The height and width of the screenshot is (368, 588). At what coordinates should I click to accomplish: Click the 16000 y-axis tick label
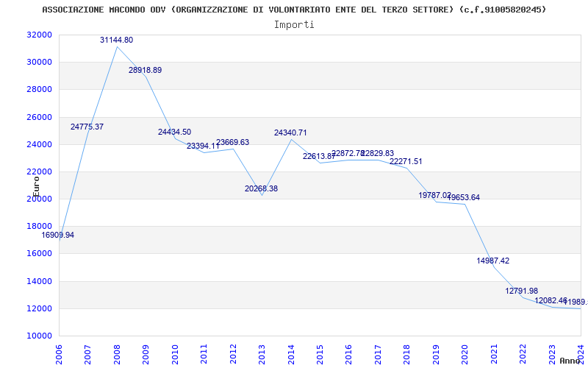coord(39,254)
